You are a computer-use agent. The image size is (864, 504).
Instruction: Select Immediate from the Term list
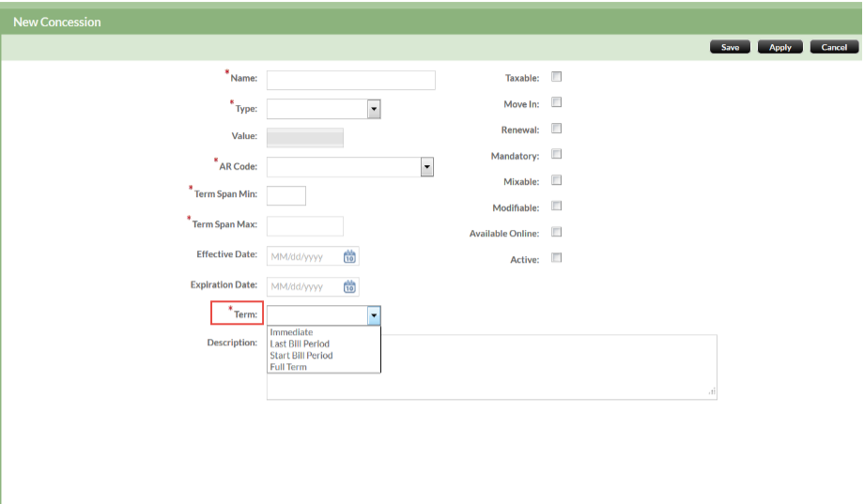point(291,332)
